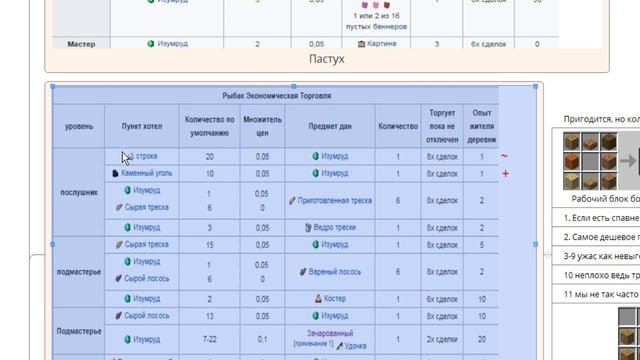The image size is (640, 360).
Task: Click the coal icon beside Каменный уголь
Action: (115, 173)
